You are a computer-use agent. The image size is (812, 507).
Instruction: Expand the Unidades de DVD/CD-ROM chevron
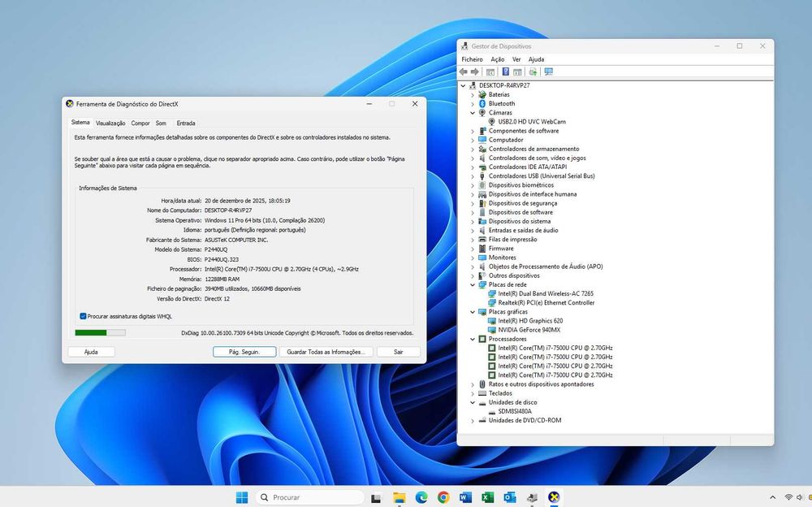click(473, 421)
